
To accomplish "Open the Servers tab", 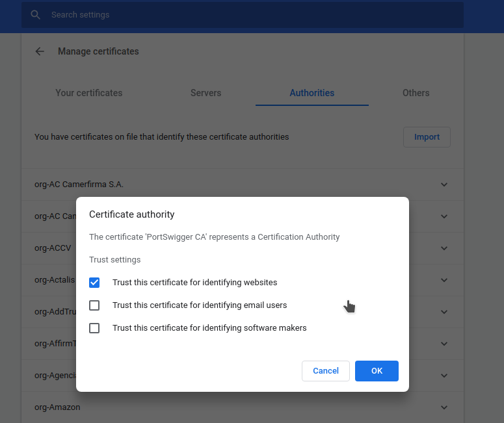I will point(206,93).
